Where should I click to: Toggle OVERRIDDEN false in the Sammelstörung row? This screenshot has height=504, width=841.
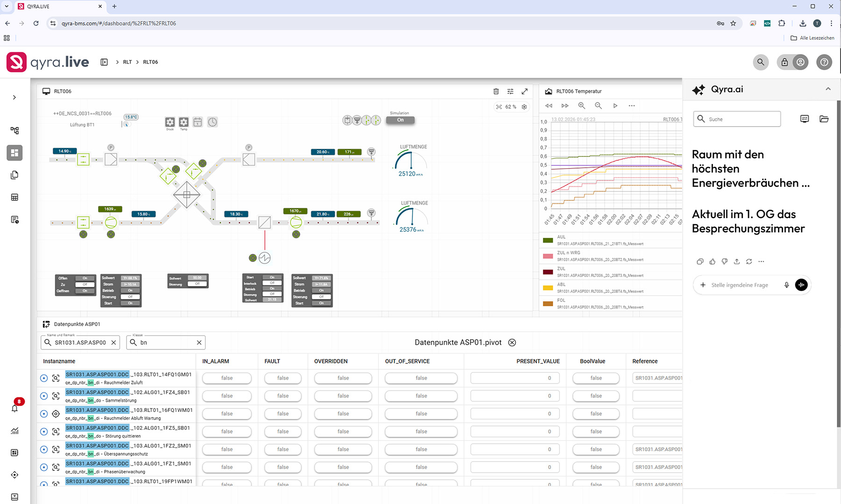(x=343, y=396)
